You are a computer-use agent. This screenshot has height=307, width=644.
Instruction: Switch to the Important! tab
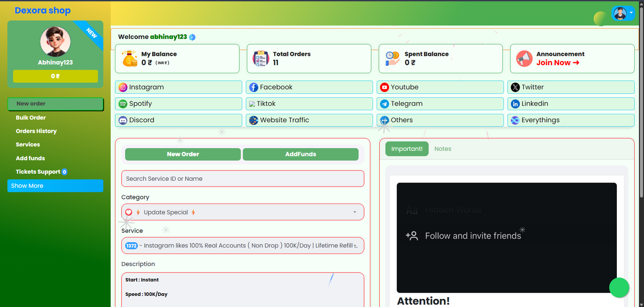(407, 149)
